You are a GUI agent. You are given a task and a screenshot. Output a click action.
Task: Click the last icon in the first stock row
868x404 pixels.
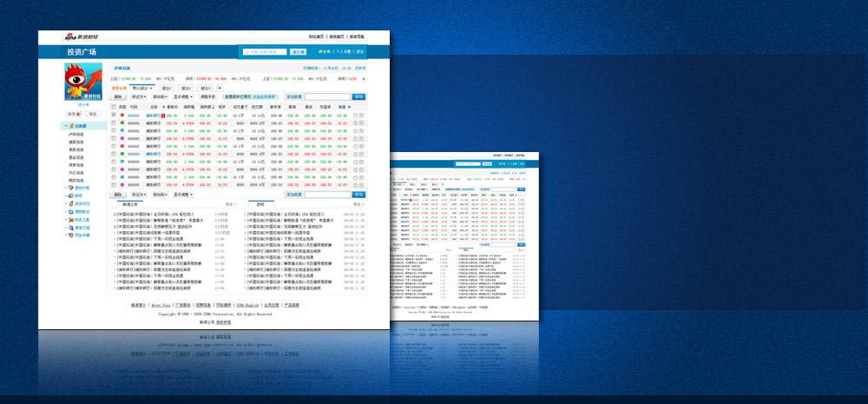pyautogui.click(x=362, y=115)
